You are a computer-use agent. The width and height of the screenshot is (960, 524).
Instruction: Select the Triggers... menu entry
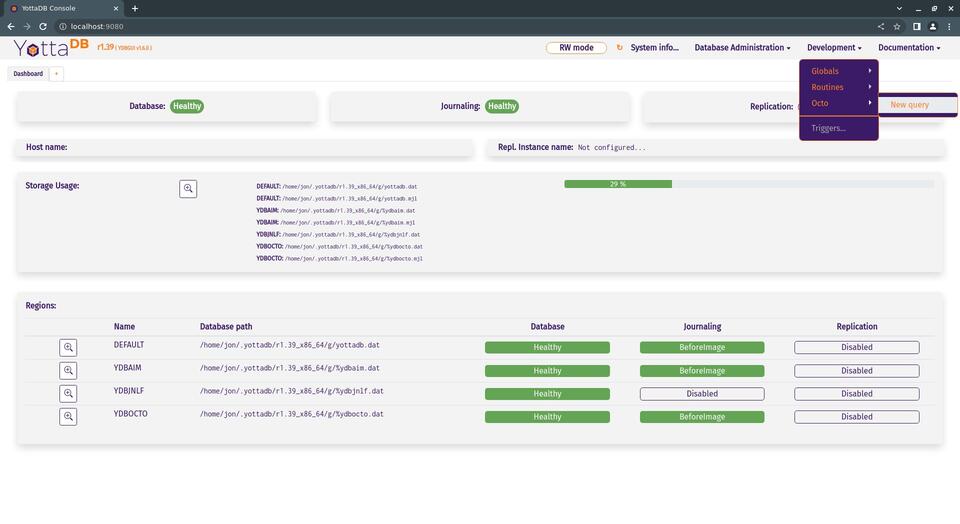[839, 128]
